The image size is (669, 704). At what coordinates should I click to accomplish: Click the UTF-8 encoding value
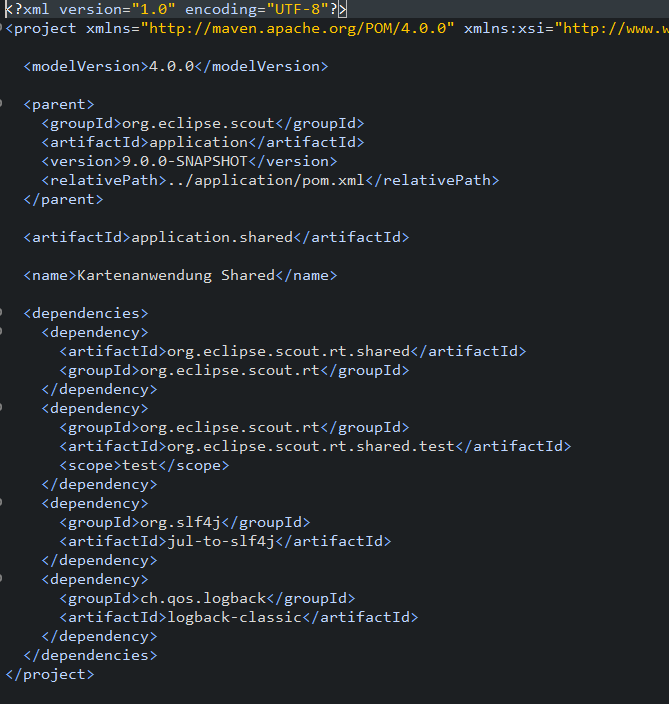pos(297,9)
